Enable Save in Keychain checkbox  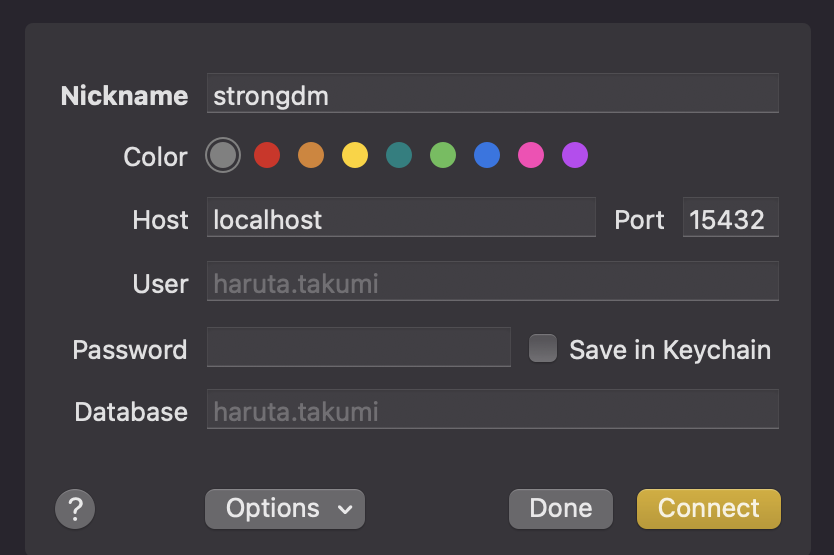(x=543, y=349)
